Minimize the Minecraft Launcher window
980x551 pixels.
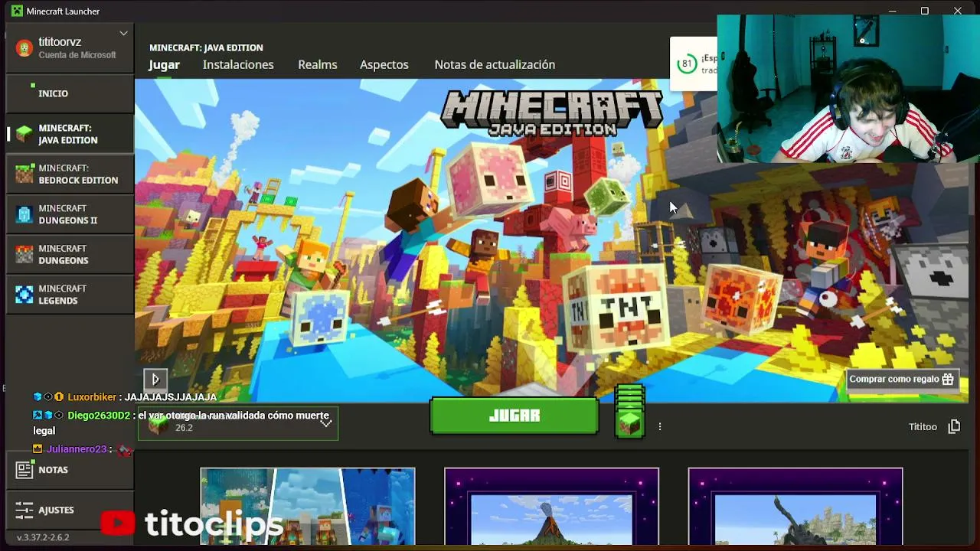click(893, 11)
